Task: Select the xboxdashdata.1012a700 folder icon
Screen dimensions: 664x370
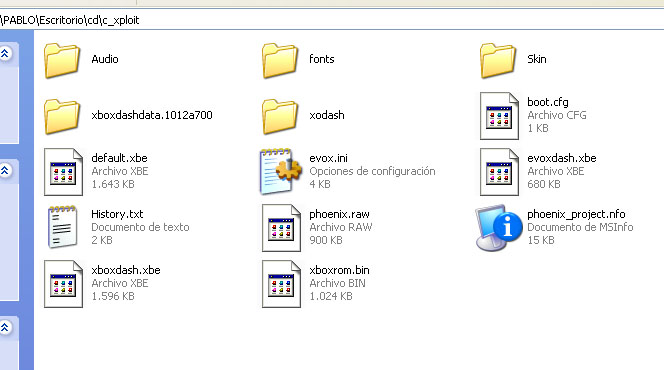Action: [62, 116]
